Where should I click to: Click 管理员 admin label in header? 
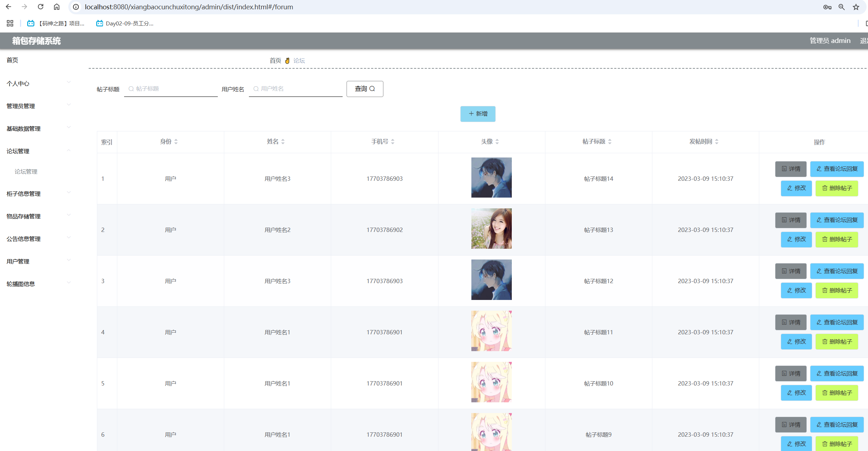pos(830,41)
